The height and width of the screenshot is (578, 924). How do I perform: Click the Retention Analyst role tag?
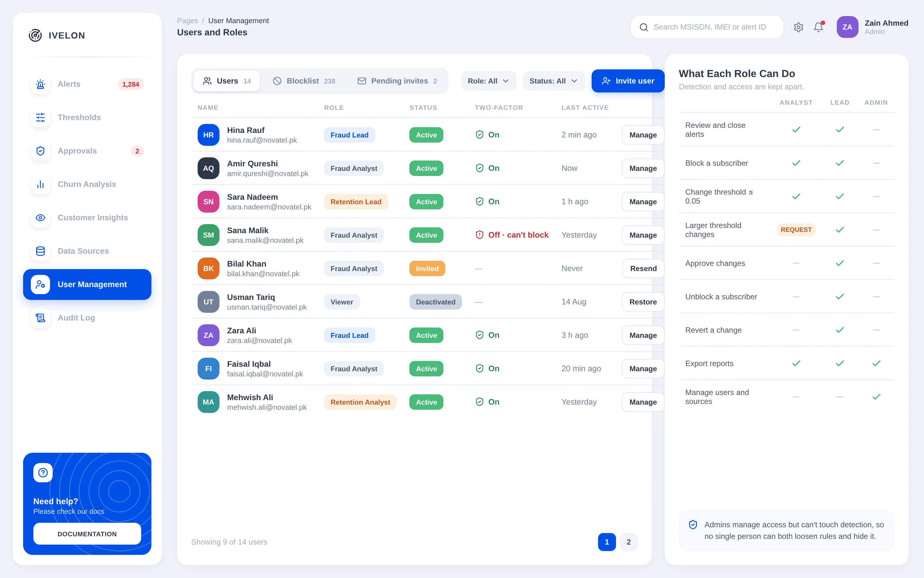point(360,402)
